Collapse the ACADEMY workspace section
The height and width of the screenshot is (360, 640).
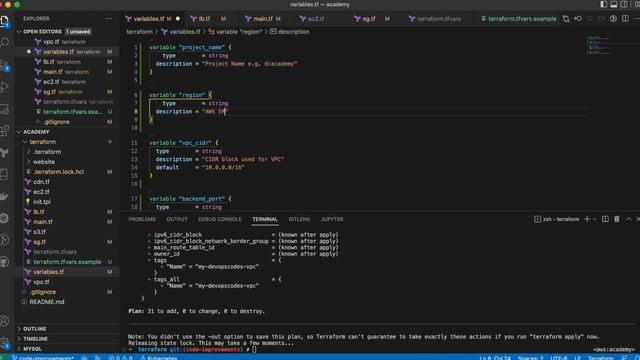36,132
